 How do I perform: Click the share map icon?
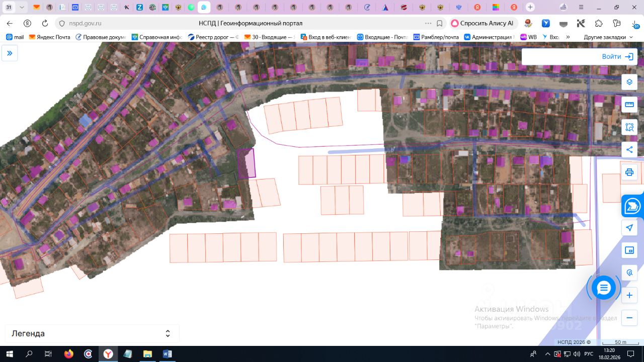click(x=629, y=149)
